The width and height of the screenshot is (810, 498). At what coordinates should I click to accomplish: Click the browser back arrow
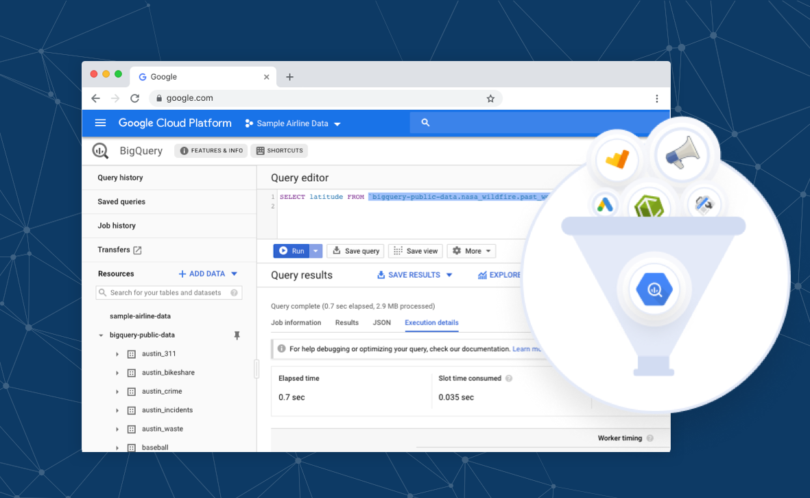(96, 98)
